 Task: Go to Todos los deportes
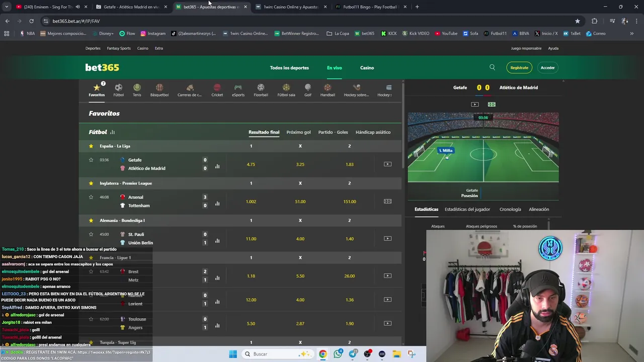coord(289,68)
